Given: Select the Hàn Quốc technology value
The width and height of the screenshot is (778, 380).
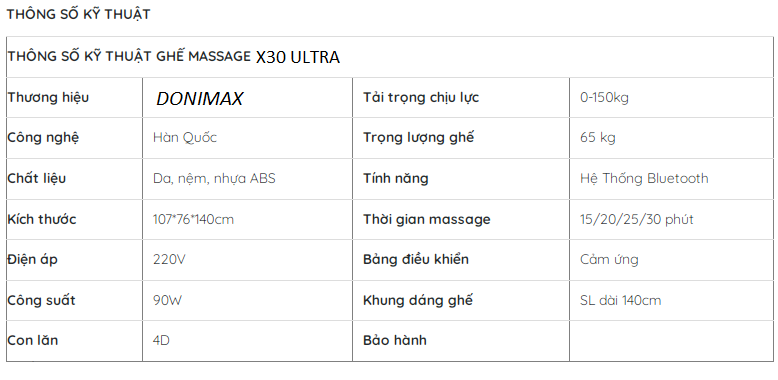Looking at the screenshot, I should coord(185,137).
